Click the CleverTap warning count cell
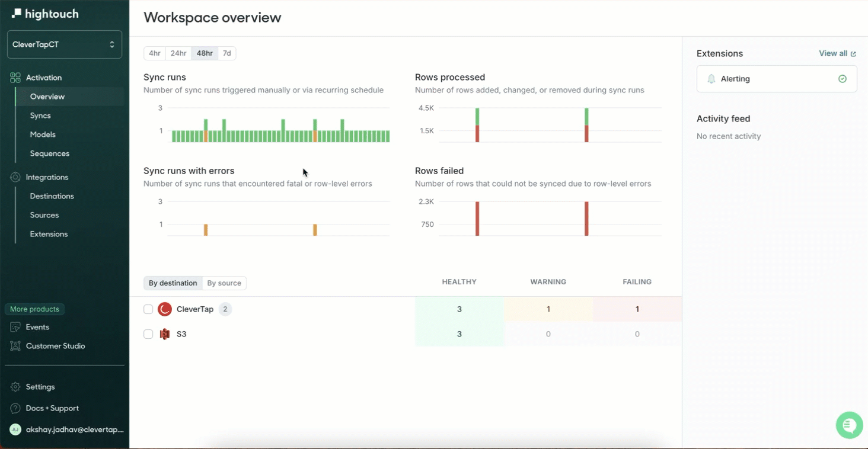This screenshot has width=868, height=449. click(x=548, y=309)
